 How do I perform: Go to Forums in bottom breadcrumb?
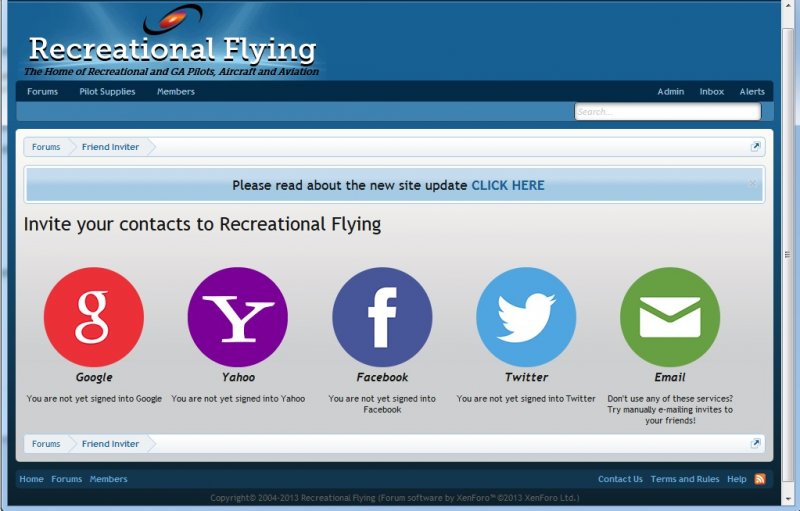(46, 444)
